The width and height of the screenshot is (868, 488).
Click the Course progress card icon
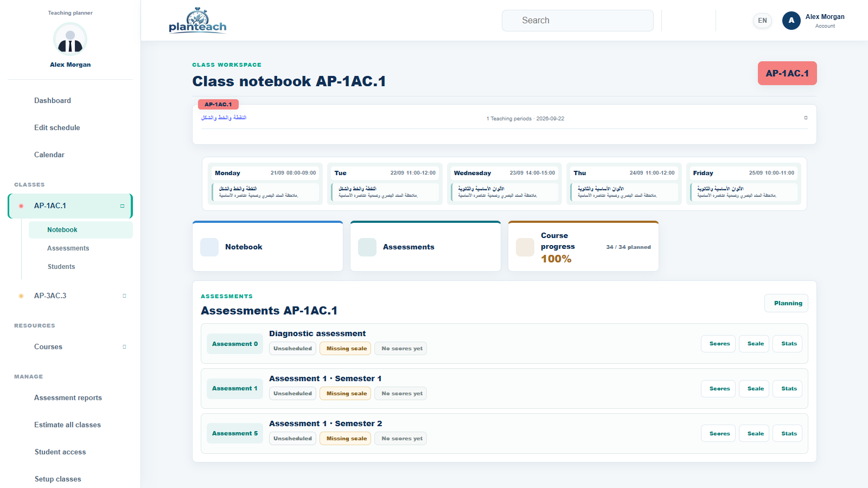(525, 247)
